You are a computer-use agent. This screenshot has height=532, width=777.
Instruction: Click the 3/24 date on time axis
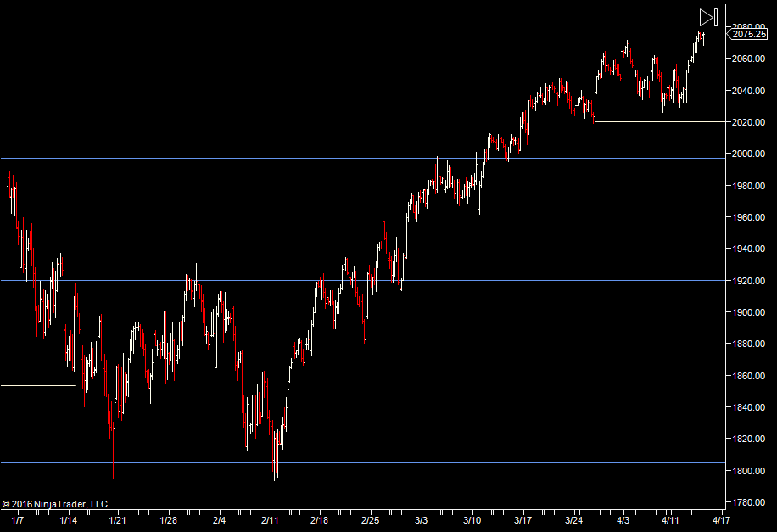pyautogui.click(x=573, y=519)
